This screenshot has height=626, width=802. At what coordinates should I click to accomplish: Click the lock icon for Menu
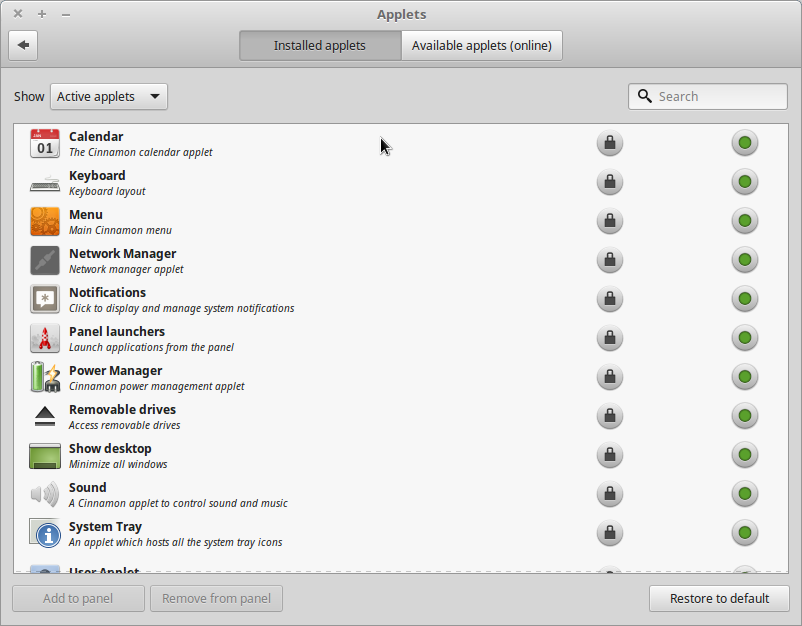click(x=610, y=221)
